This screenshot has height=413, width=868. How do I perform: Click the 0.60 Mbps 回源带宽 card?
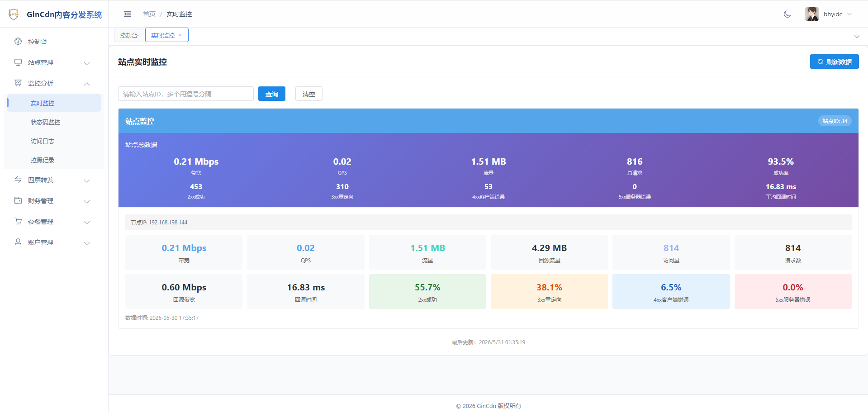184,292
